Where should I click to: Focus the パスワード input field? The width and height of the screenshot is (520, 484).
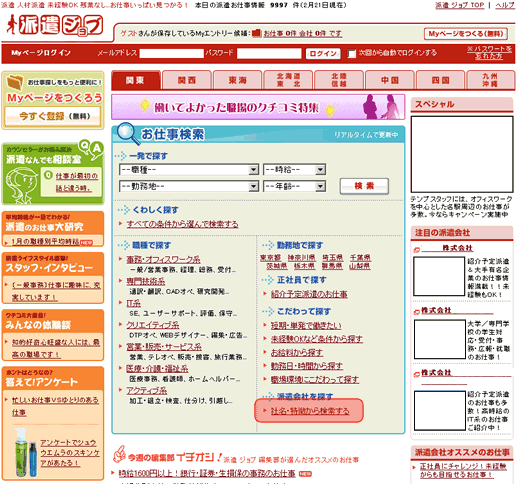pos(269,53)
